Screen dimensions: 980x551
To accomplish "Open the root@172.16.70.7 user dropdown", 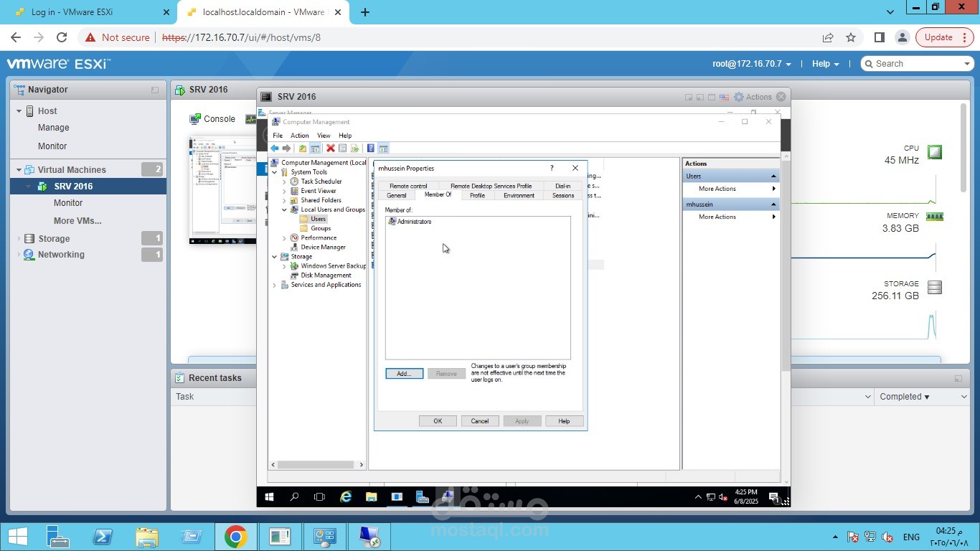I will tap(752, 64).
